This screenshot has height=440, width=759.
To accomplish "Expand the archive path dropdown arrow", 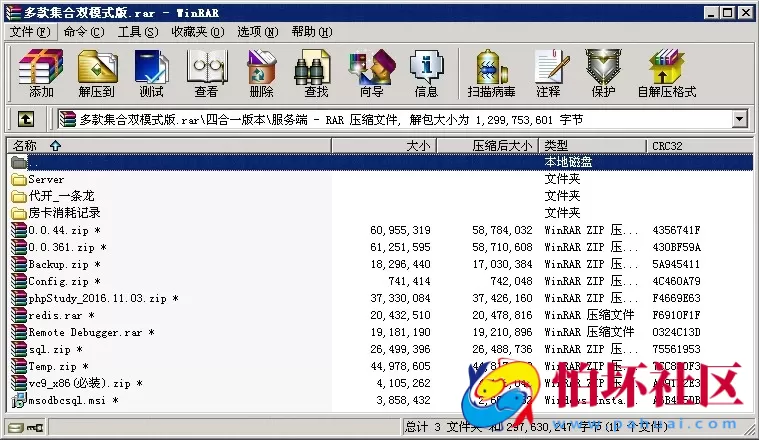I will (x=739, y=119).
